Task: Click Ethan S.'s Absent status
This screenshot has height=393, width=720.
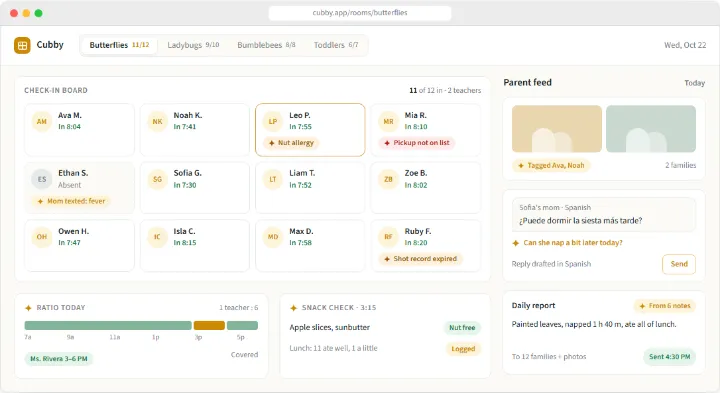Action: [69, 185]
